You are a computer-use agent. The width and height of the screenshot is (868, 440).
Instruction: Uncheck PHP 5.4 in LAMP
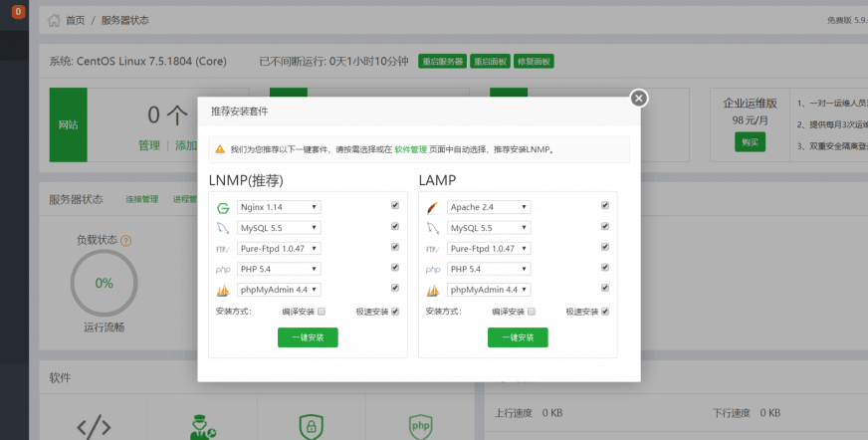[x=605, y=268]
